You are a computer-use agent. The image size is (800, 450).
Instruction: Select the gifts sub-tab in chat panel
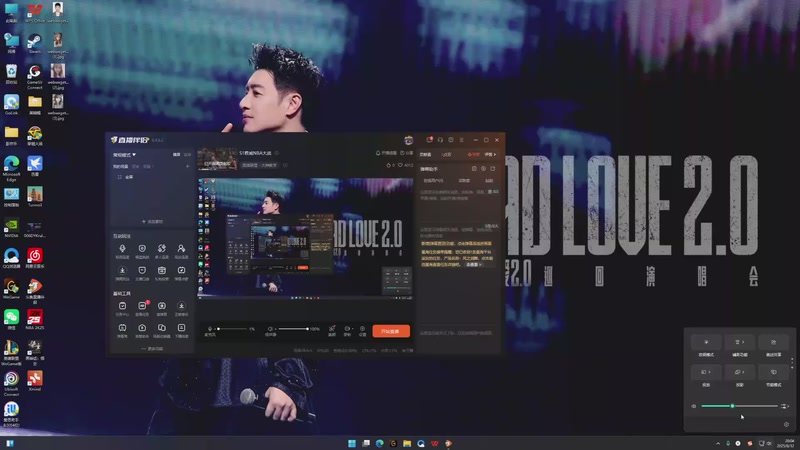coord(464,181)
